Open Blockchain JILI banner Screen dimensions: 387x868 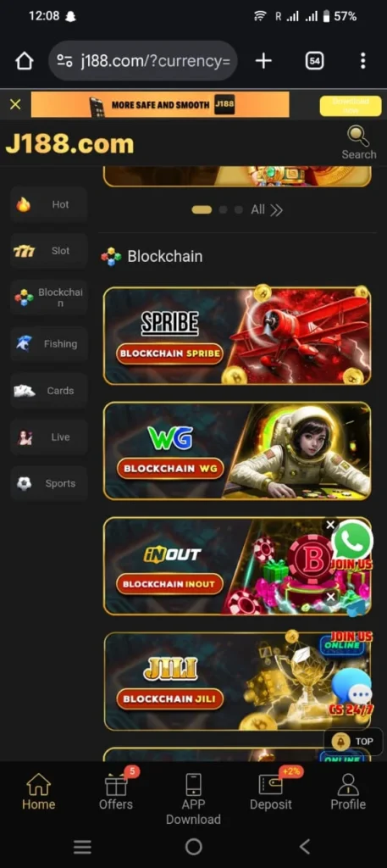tap(236, 682)
